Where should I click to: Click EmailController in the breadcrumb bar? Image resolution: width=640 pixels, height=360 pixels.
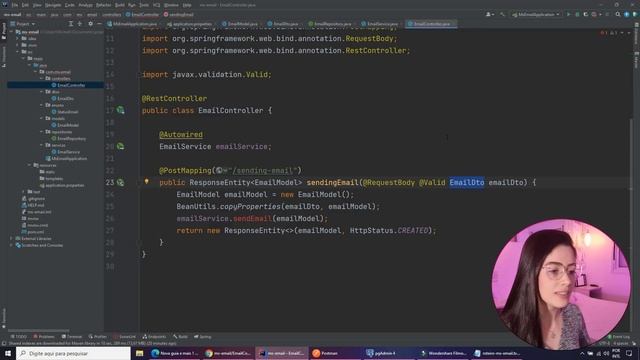click(142, 15)
